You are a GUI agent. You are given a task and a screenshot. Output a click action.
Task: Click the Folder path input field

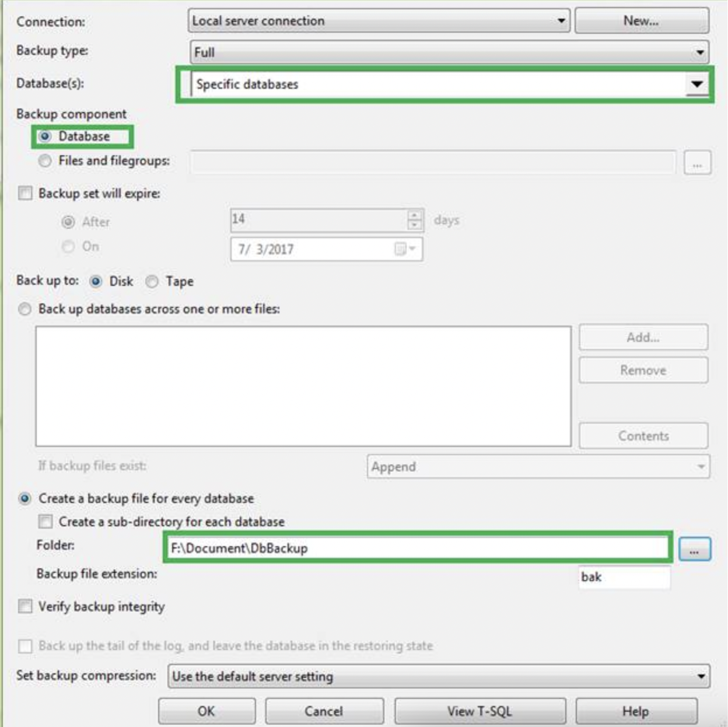(x=418, y=548)
